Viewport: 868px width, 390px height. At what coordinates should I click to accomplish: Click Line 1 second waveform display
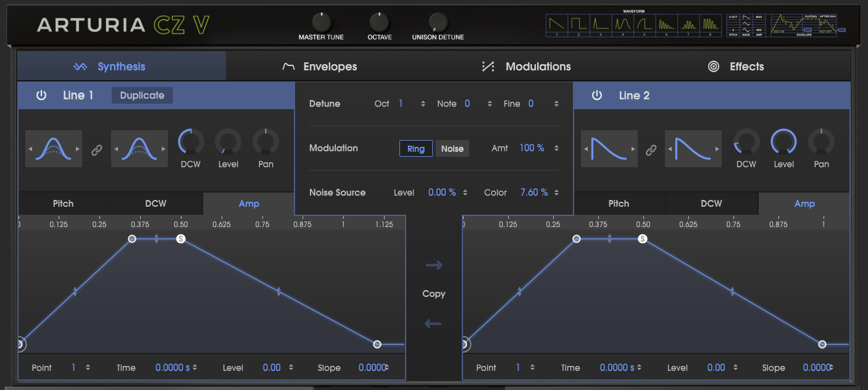coord(140,149)
